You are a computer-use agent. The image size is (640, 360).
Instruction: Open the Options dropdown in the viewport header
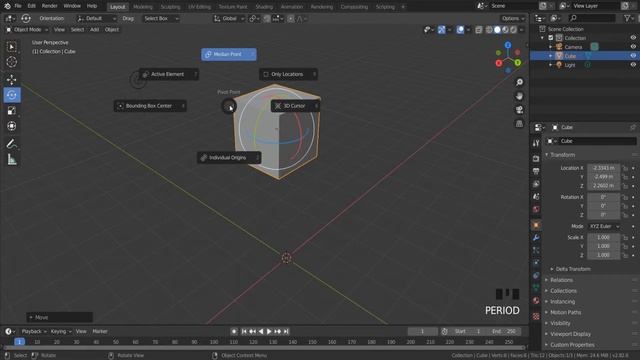point(513,19)
